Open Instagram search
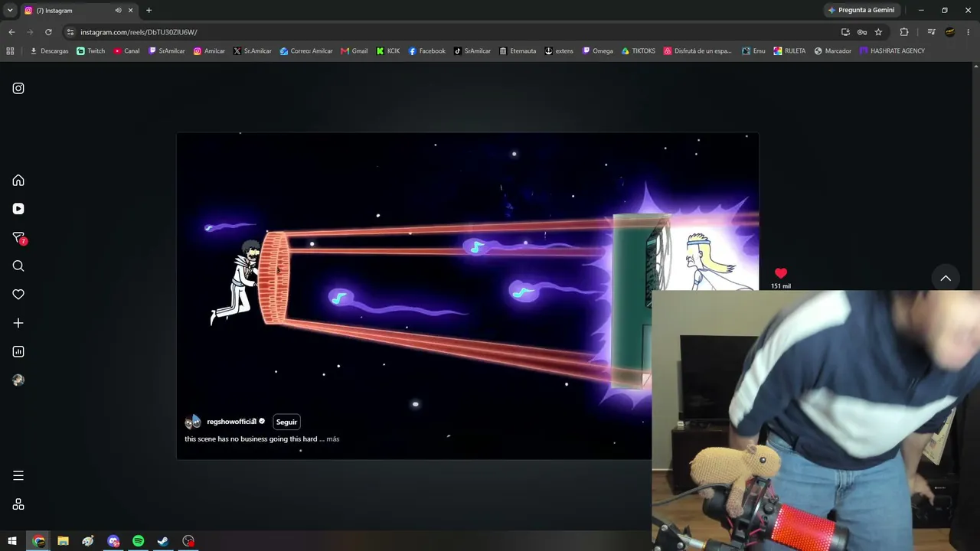Screen dimensions: 980x551 [x=18, y=266]
